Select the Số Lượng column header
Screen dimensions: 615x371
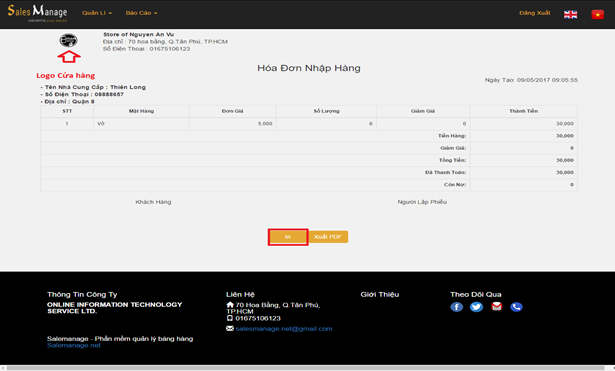pyautogui.click(x=326, y=111)
